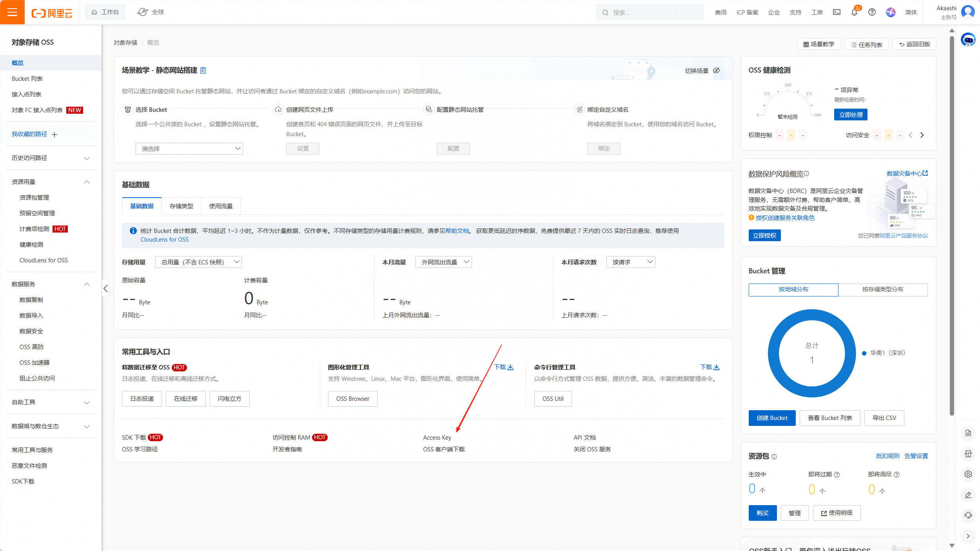
Task: Click the AI assistant robot icon
Action: (968, 40)
